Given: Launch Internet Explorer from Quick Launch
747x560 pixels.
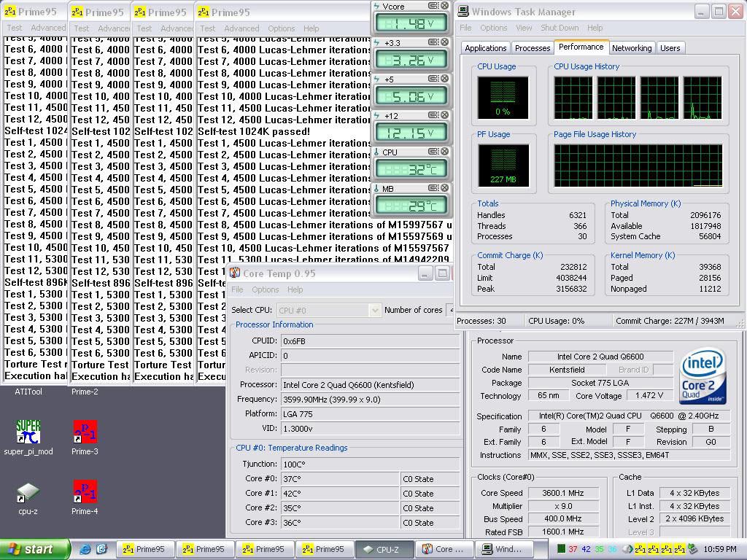Looking at the screenshot, I should (x=85, y=549).
